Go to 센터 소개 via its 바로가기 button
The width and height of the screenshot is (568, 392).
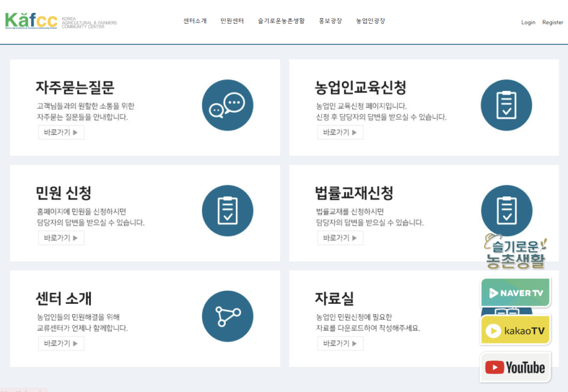61,344
